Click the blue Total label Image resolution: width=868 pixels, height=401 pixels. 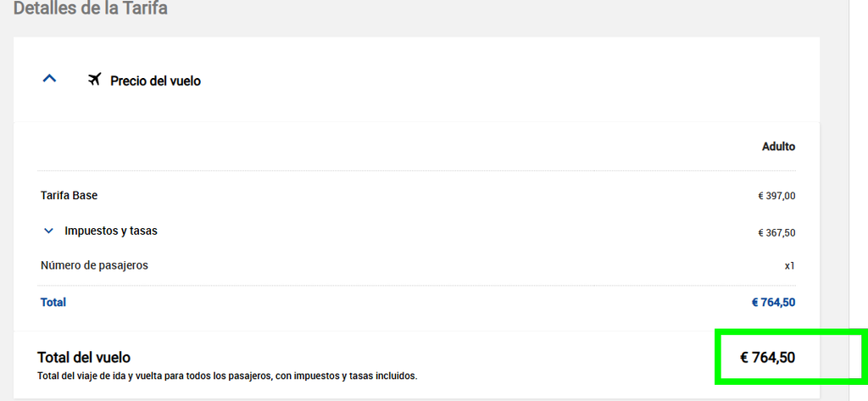point(53,303)
